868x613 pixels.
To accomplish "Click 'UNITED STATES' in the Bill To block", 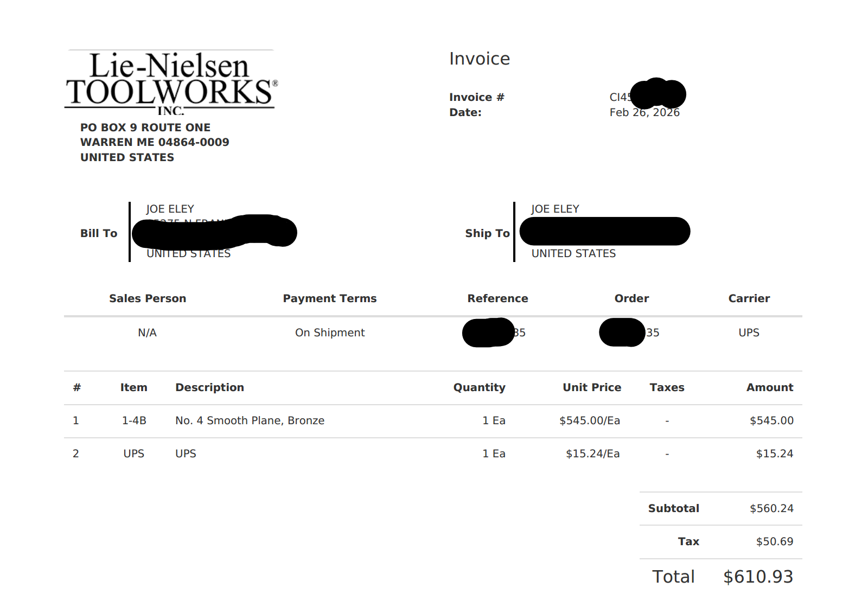I will click(188, 253).
